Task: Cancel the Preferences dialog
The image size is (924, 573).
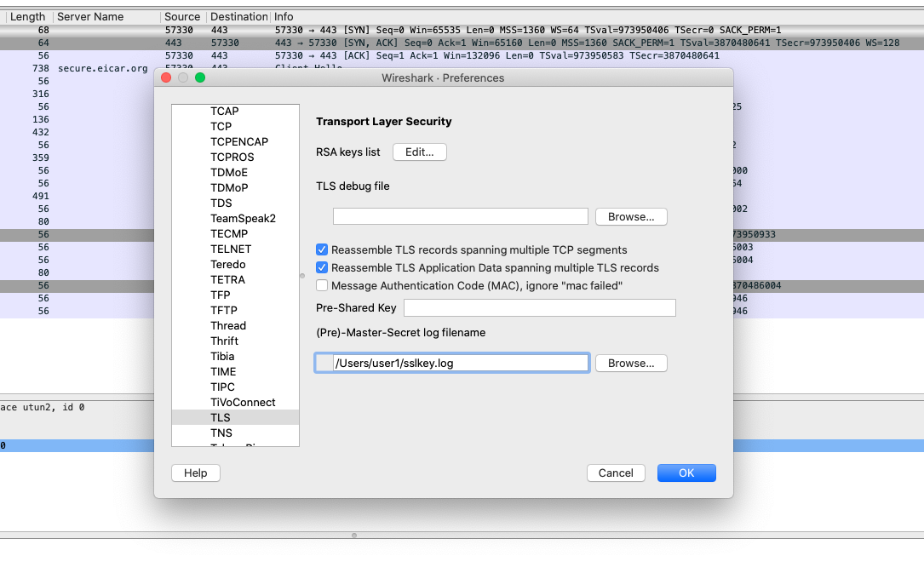Action: [616, 473]
